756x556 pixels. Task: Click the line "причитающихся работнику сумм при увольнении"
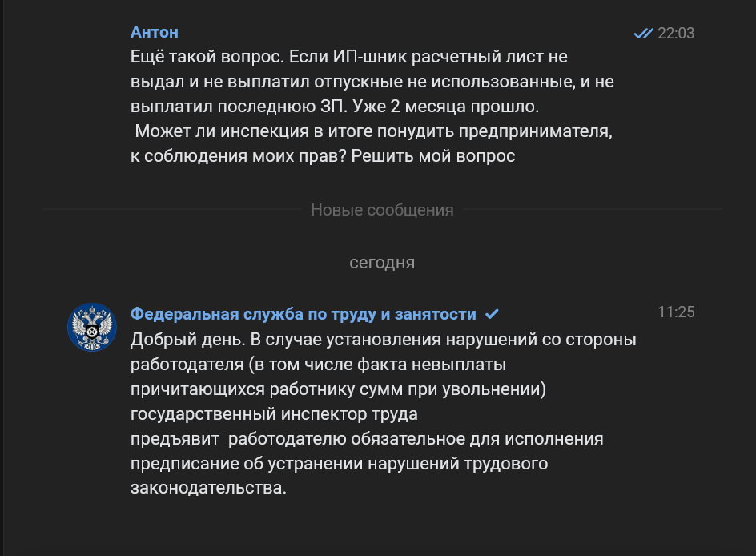coord(337,389)
